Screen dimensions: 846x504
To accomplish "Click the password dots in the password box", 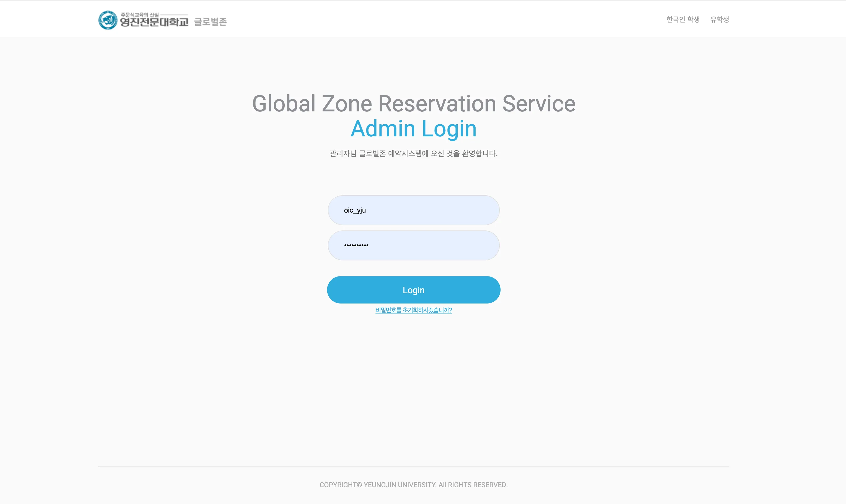I will (356, 245).
